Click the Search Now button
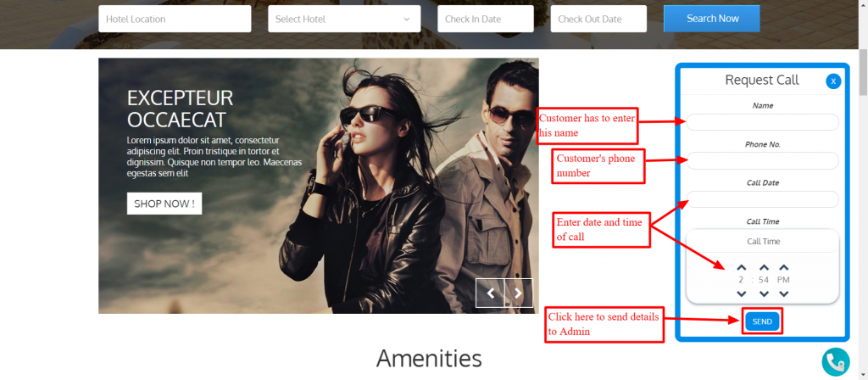The width and height of the screenshot is (868, 380). (x=712, y=19)
